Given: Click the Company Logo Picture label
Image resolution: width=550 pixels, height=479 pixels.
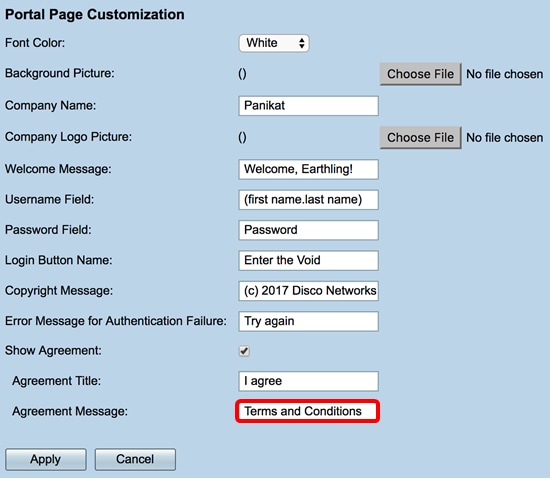Looking at the screenshot, I should (x=68, y=137).
